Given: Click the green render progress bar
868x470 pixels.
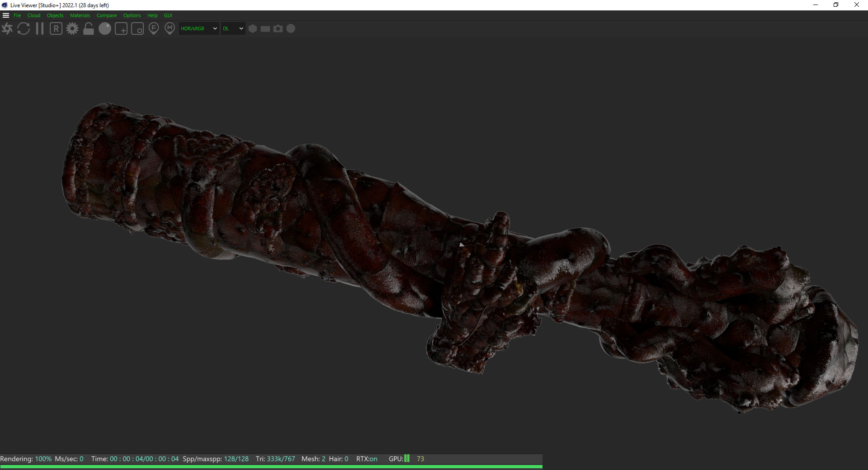Looking at the screenshot, I should tap(271, 466).
